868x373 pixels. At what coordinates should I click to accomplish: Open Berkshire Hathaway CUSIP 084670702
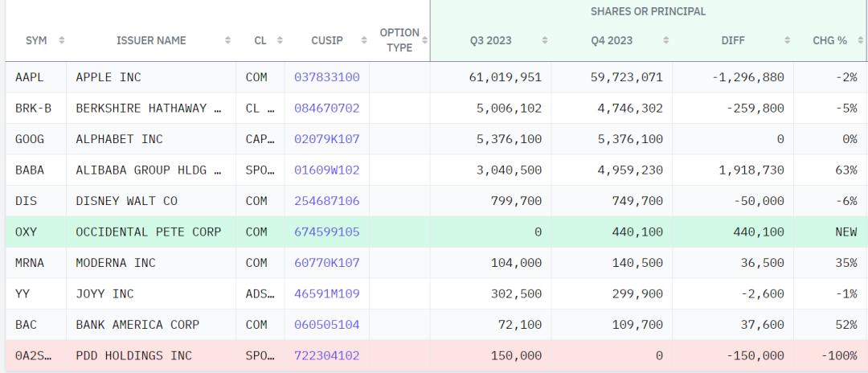pyautogui.click(x=326, y=109)
